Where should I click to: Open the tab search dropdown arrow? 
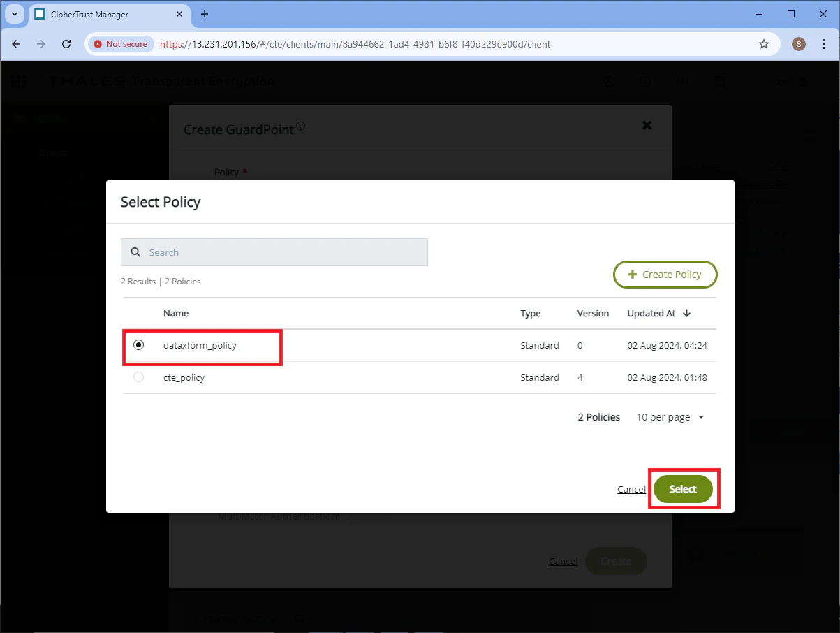15,14
